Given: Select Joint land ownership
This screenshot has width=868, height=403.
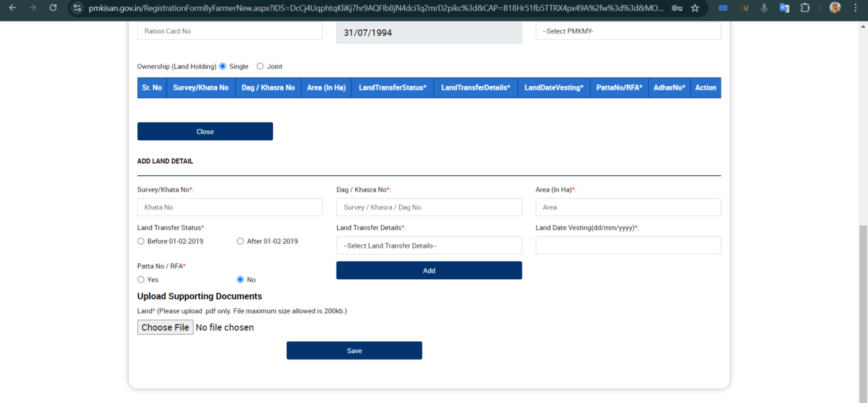Looking at the screenshot, I should click(x=260, y=66).
